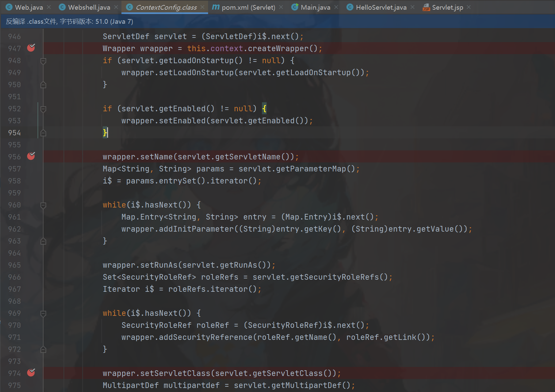555x392 pixels.
Task: Close the Web.java tab
Action: [49, 7]
